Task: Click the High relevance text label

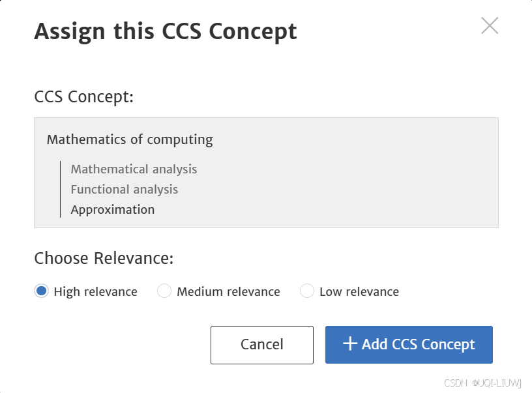Action: (x=95, y=291)
